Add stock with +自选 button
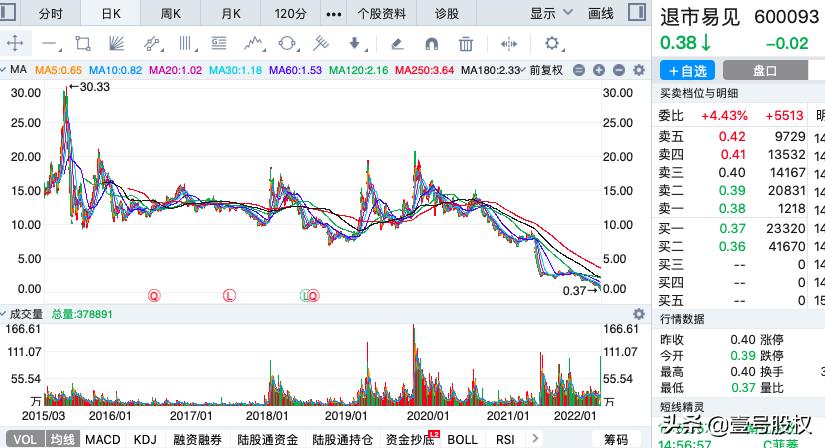825x448 pixels. click(x=688, y=71)
